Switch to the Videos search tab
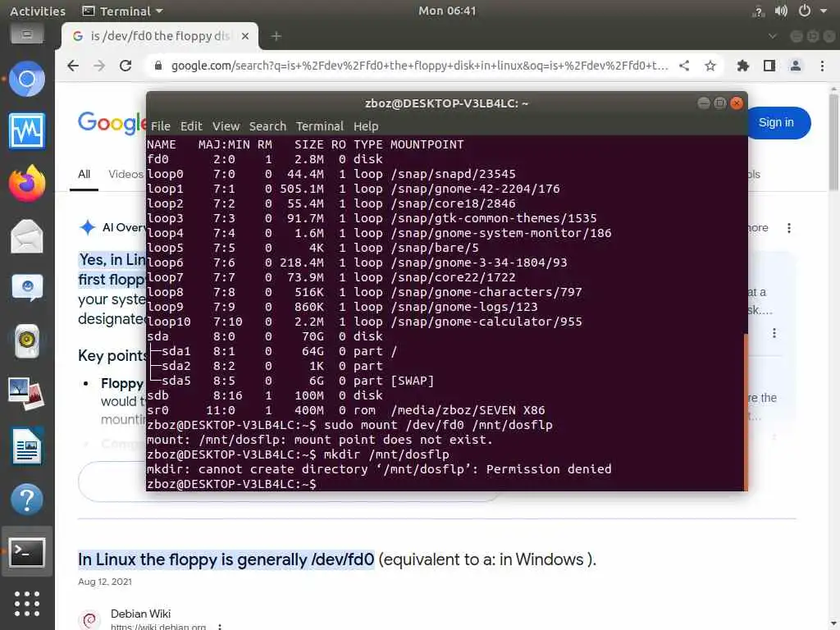 126,174
